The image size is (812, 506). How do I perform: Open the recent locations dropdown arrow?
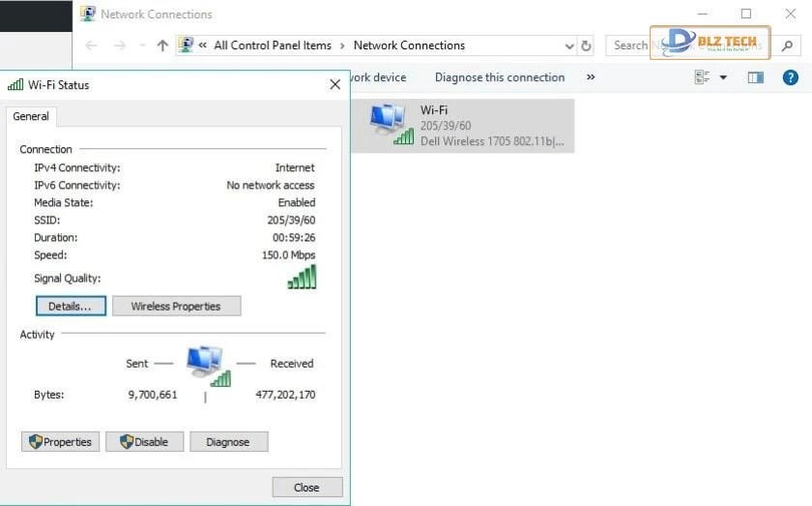click(x=142, y=45)
